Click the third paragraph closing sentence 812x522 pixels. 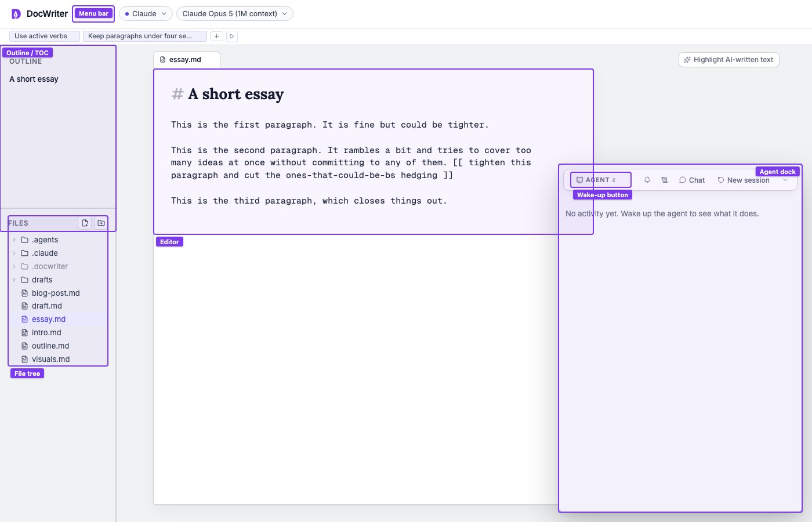309,201
